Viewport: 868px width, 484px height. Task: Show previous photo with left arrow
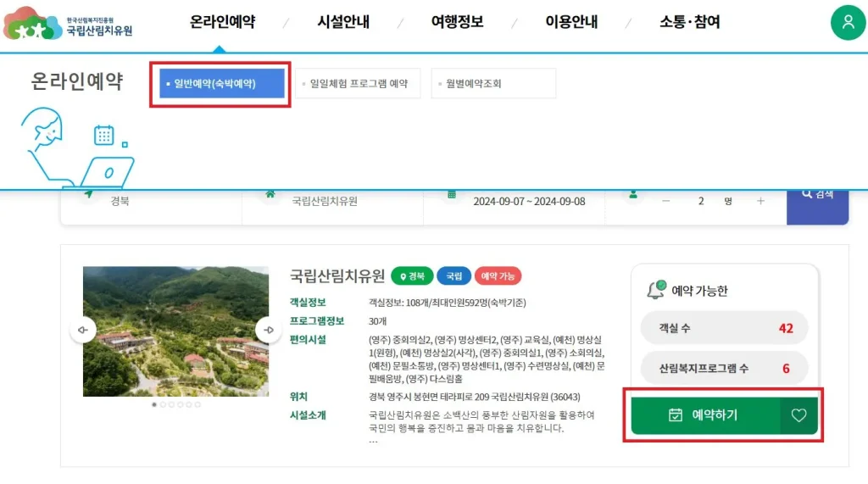82,330
